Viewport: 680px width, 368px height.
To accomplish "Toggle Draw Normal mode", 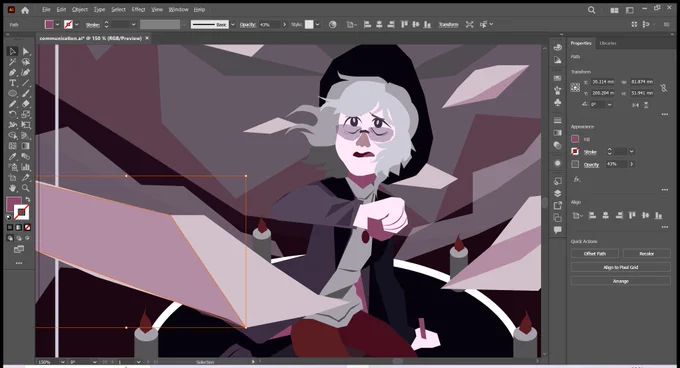I will tap(10, 238).
